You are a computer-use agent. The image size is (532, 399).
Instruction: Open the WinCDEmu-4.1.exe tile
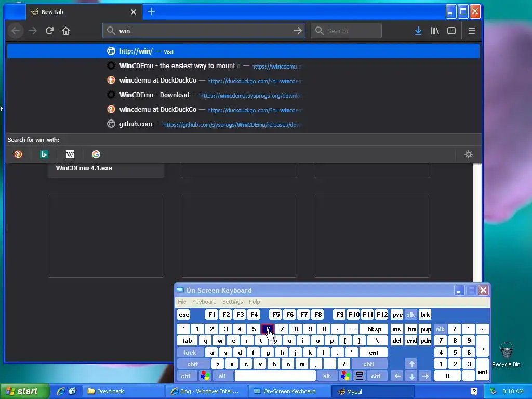coord(106,170)
